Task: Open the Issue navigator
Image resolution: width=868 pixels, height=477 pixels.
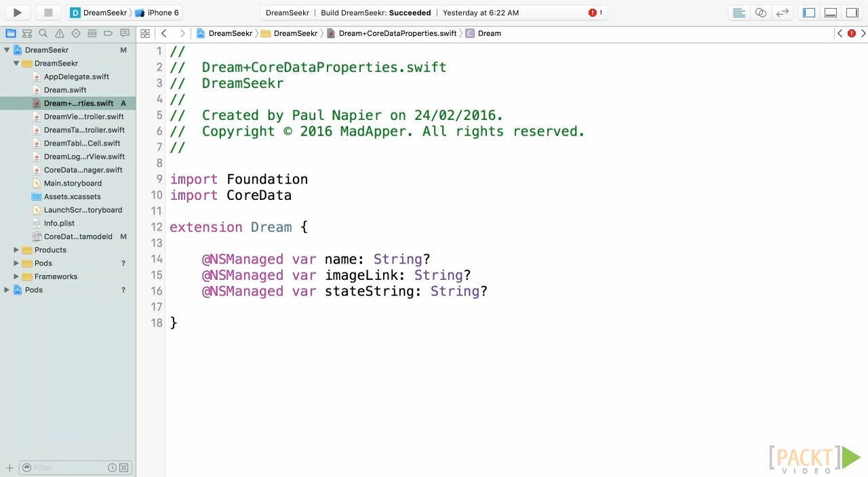Action: pos(60,33)
